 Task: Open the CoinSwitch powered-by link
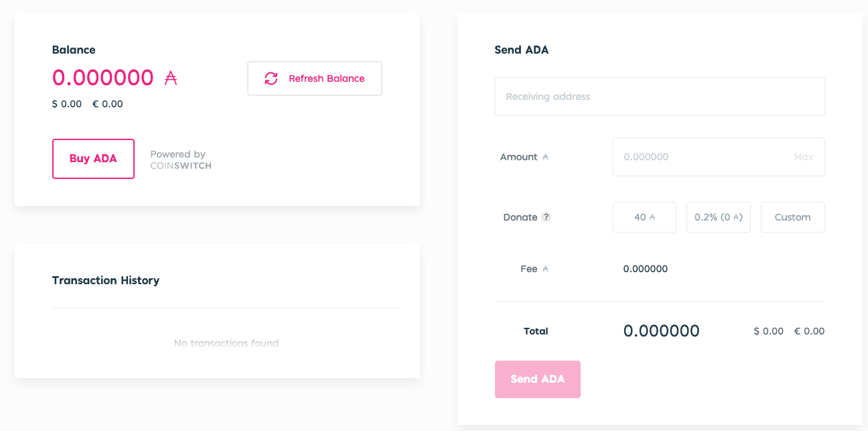coord(181,160)
